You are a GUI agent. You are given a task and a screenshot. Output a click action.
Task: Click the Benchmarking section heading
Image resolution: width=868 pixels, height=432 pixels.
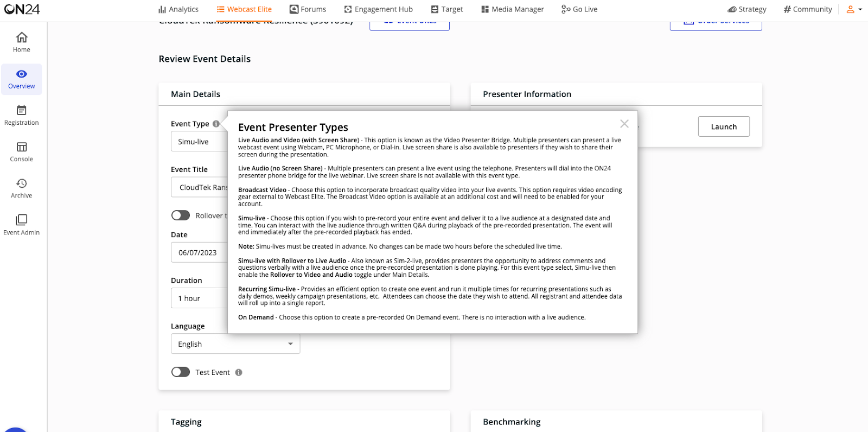512,422
